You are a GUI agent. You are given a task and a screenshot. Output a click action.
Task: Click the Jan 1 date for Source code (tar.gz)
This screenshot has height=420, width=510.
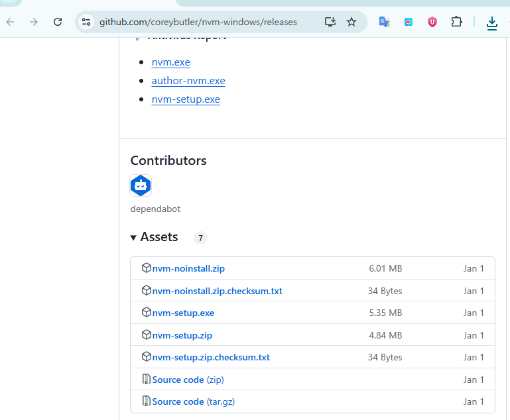pyautogui.click(x=474, y=402)
